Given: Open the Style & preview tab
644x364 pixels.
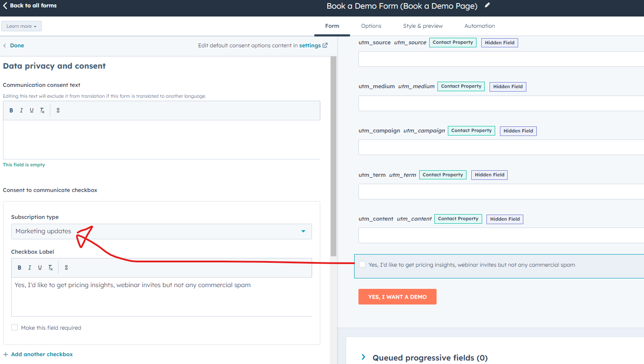Looking at the screenshot, I should (423, 26).
